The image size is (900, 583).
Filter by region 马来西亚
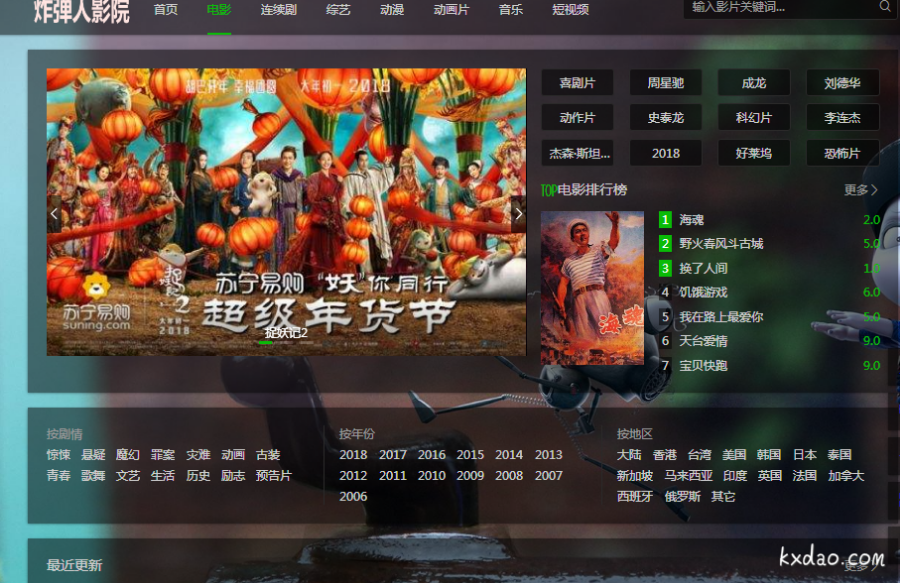689,476
